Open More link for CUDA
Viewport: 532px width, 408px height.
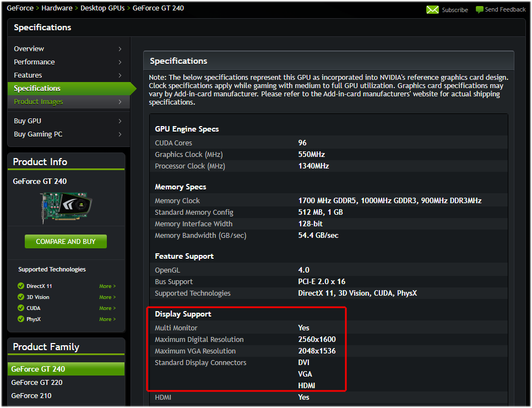pos(107,308)
